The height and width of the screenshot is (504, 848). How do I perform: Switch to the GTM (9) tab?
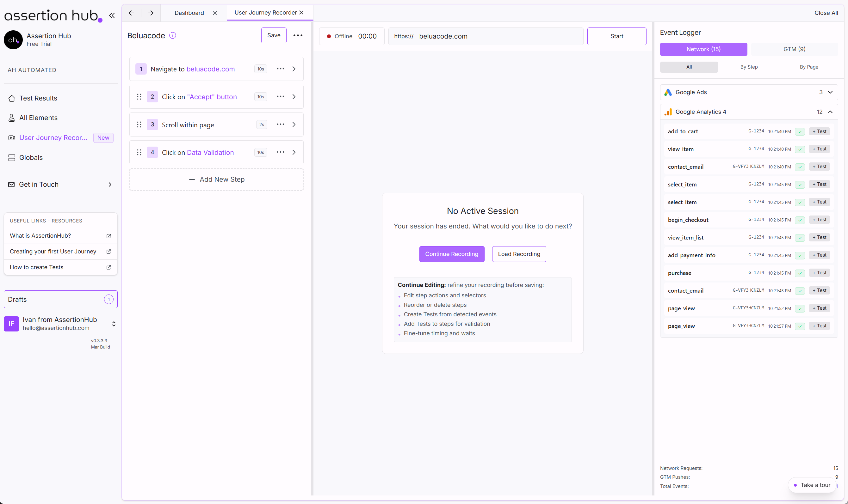coord(794,49)
